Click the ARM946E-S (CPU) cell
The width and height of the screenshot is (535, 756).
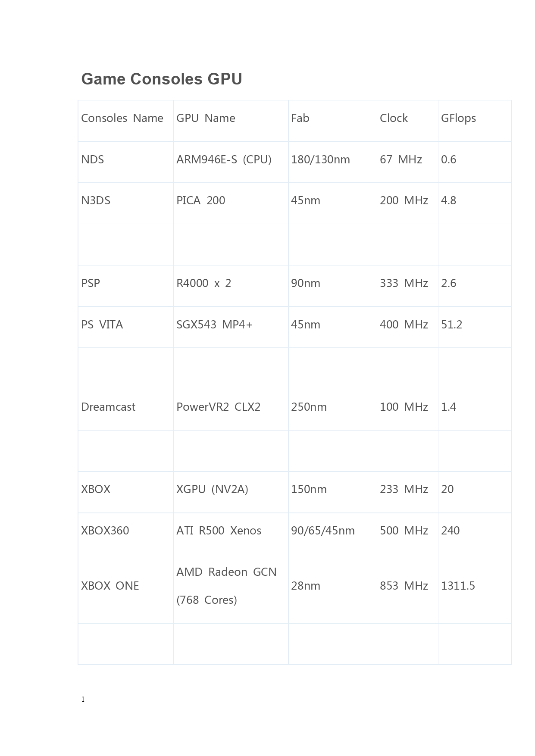231,162
